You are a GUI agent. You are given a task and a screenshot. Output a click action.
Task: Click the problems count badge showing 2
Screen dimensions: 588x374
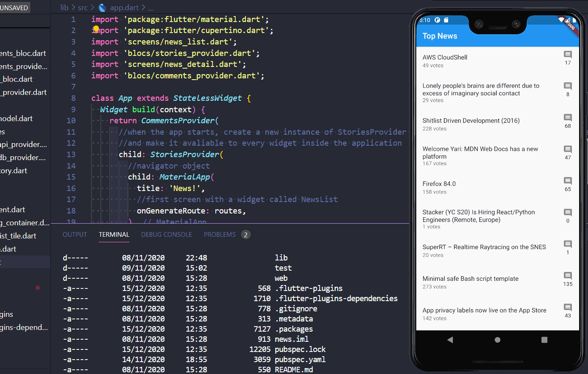click(246, 235)
